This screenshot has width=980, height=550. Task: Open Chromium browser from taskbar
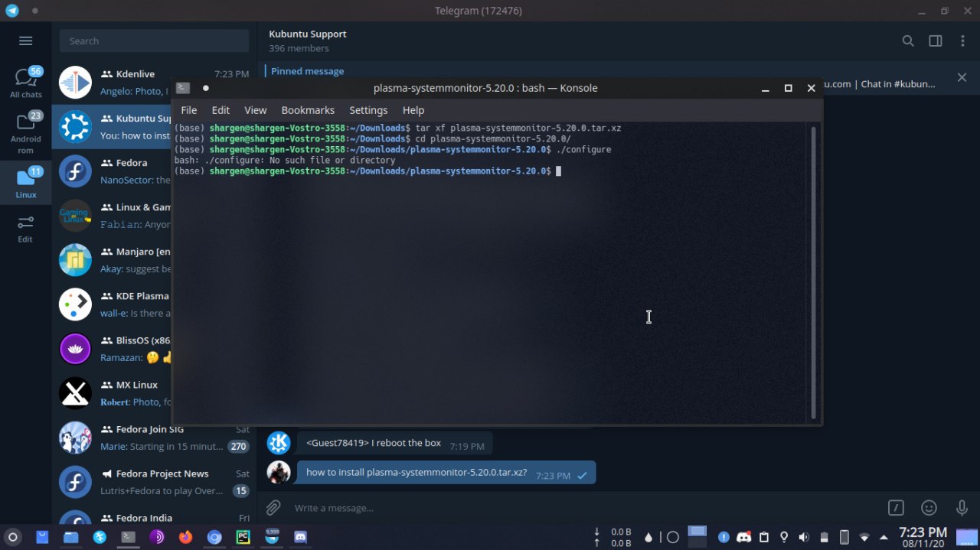[x=214, y=537]
